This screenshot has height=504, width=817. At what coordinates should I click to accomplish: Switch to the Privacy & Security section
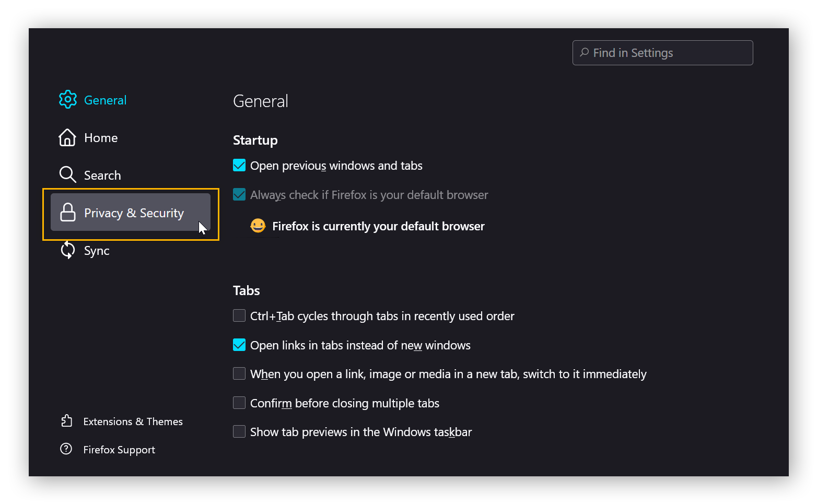click(134, 213)
